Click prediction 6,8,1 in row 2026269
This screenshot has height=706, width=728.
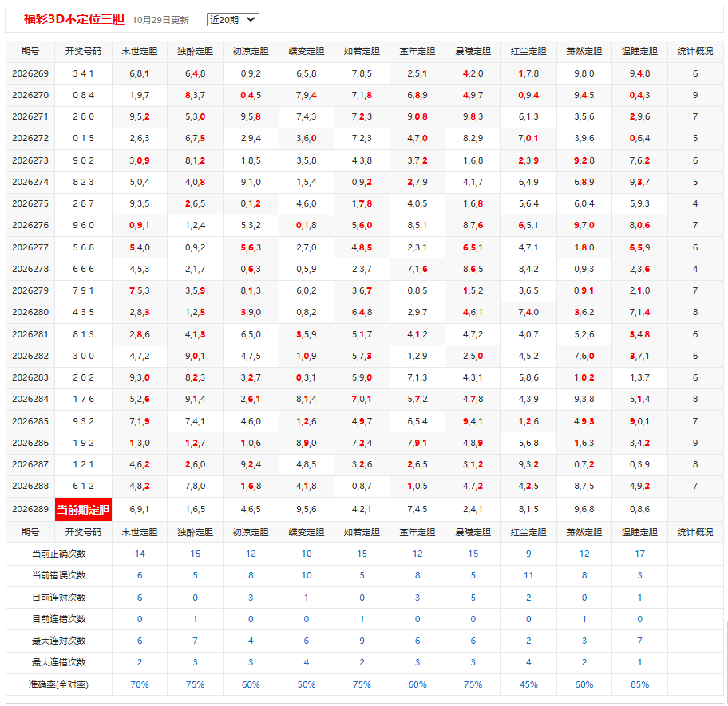139,73
